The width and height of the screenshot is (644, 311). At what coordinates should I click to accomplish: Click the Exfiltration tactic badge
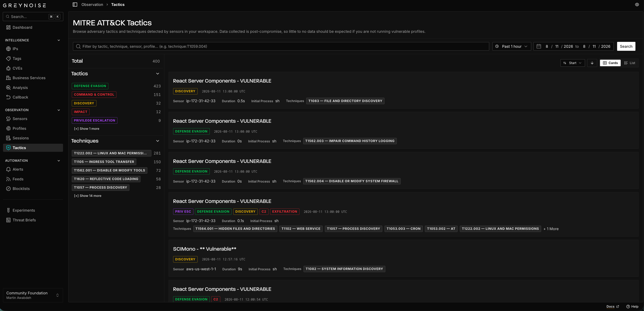285,212
